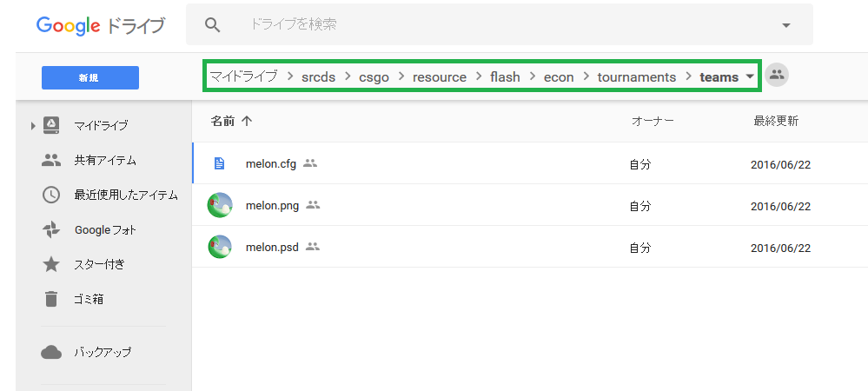Click the search magnifier icon
The image size is (868, 391).
click(213, 24)
